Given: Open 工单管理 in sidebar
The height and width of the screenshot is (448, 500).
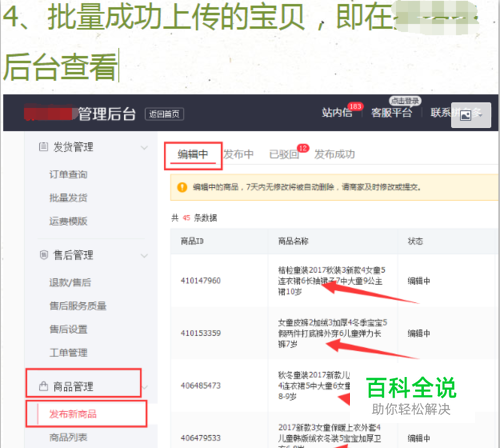Looking at the screenshot, I should pyautogui.click(x=68, y=352).
